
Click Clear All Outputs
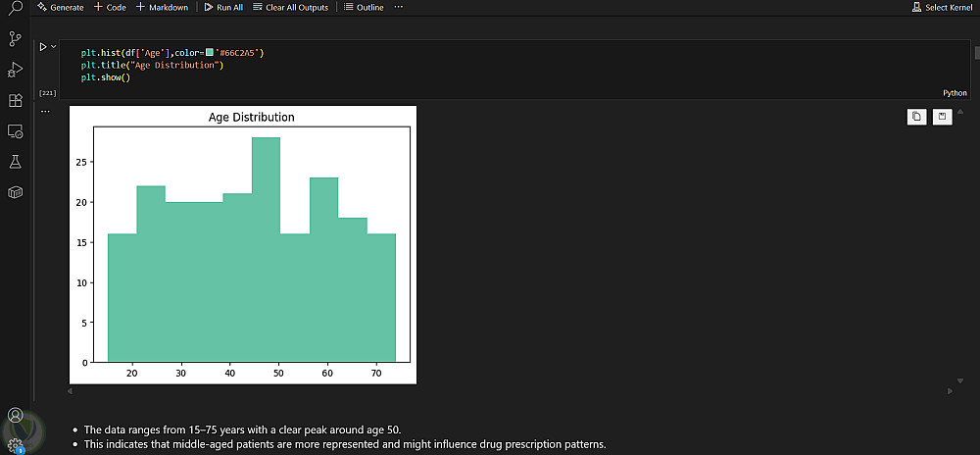tap(290, 7)
